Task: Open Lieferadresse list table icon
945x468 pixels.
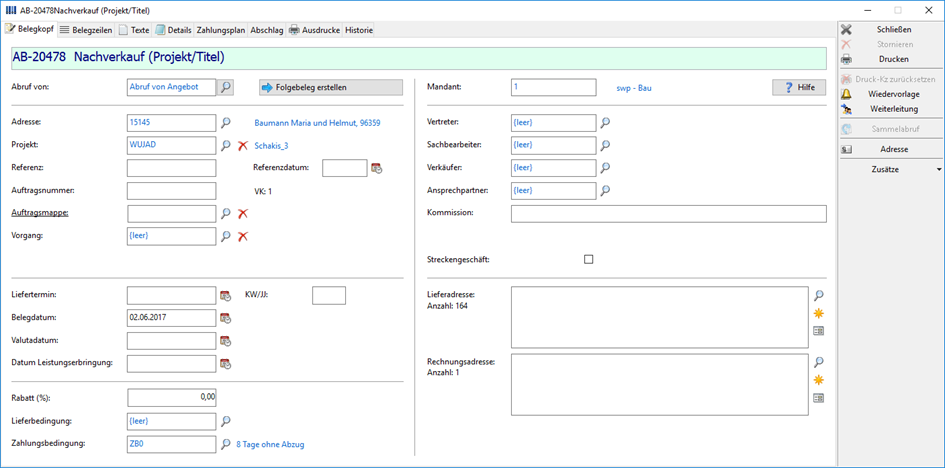Action: point(818,331)
